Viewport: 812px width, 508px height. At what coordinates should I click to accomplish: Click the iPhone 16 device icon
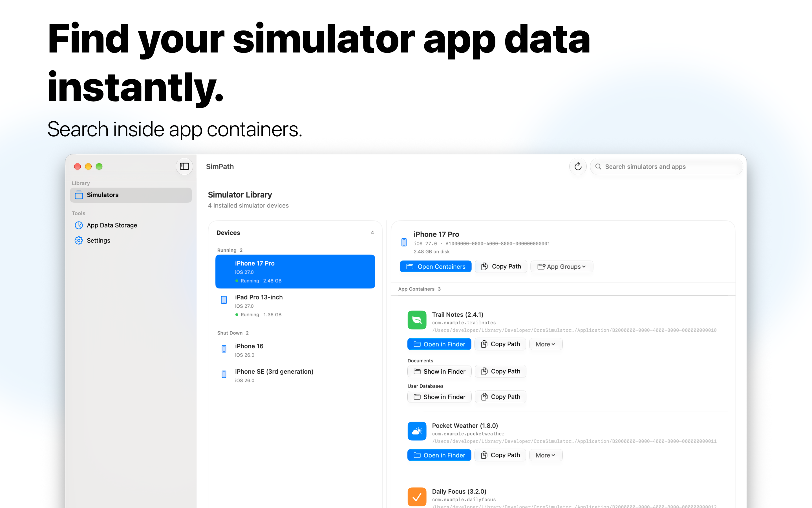[x=224, y=349]
